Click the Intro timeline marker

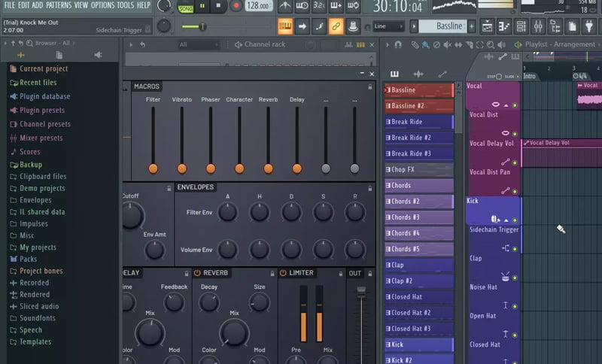point(529,76)
